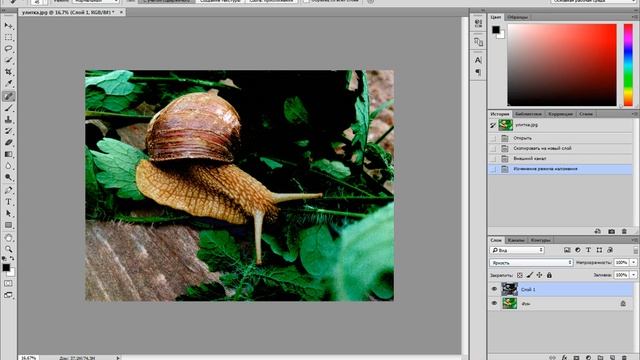The width and height of the screenshot is (640, 360).
Task: Switch to Образцы swatches tab
Action: pyautogui.click(x=517, y=17)
